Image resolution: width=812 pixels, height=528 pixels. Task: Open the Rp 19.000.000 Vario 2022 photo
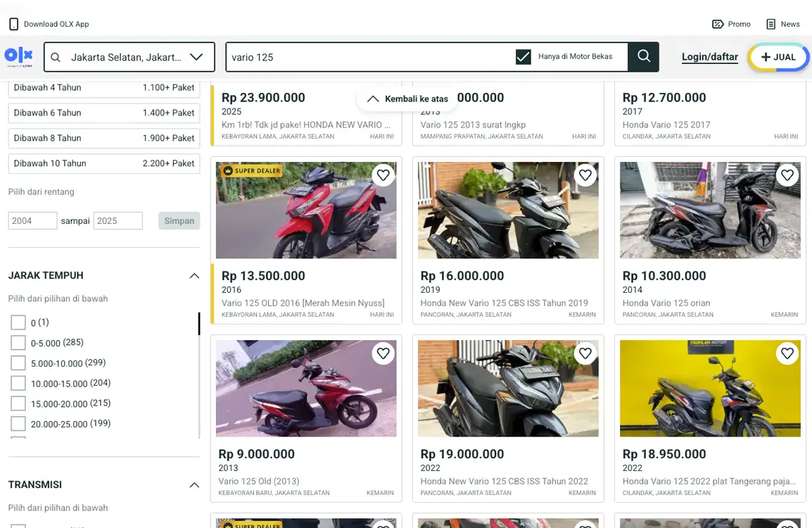tap(508, 389)
